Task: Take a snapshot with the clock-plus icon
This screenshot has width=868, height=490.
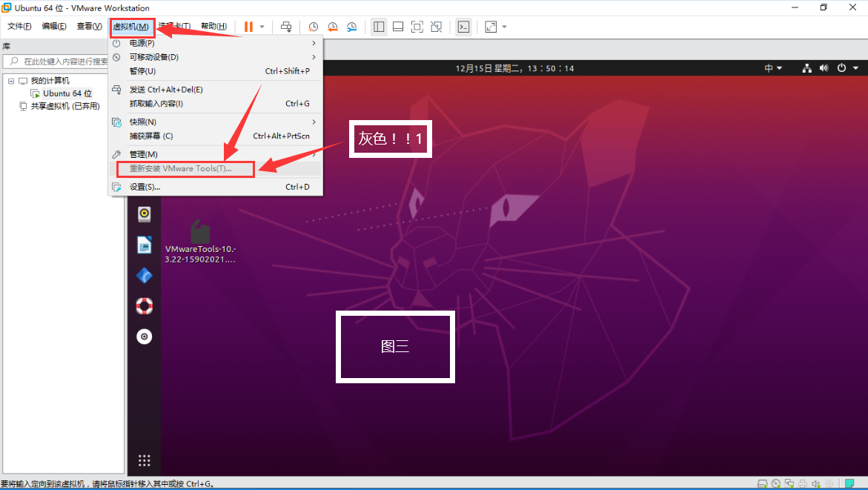Action: tap(314, 27)
